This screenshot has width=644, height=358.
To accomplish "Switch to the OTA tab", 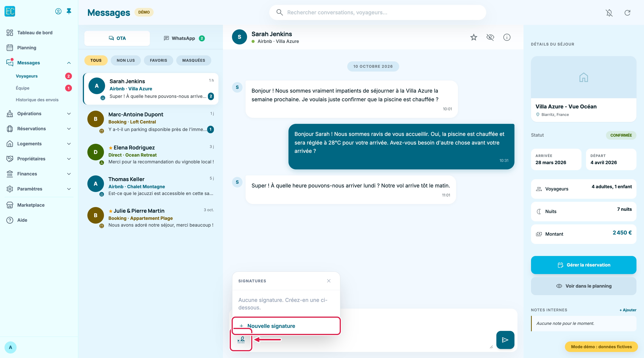I will 117,38.
